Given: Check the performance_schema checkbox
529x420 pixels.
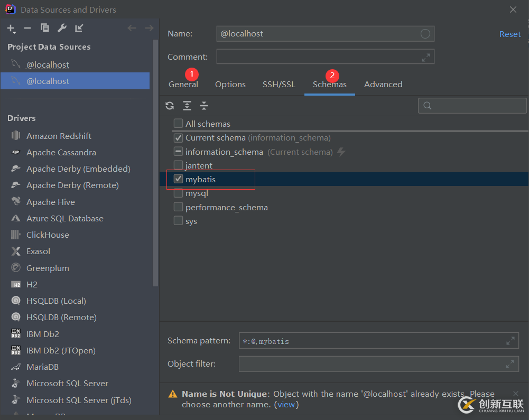Looking at the screenshot, I should (x=178, y=207).
